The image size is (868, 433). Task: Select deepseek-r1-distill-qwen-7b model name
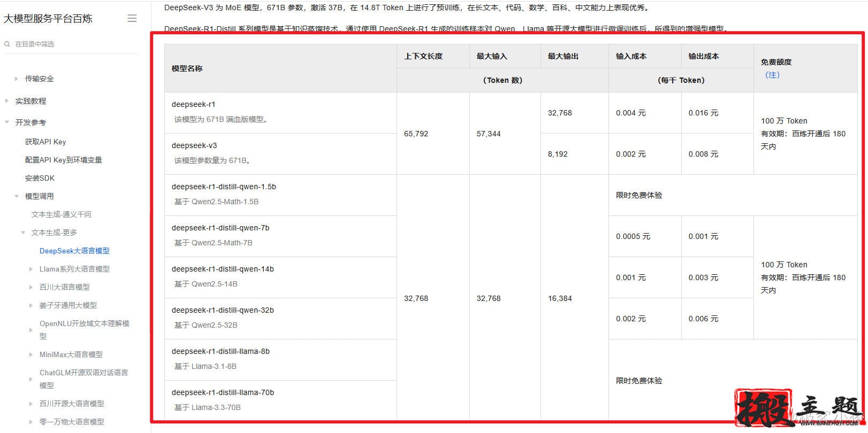click(x=220, y=228)
